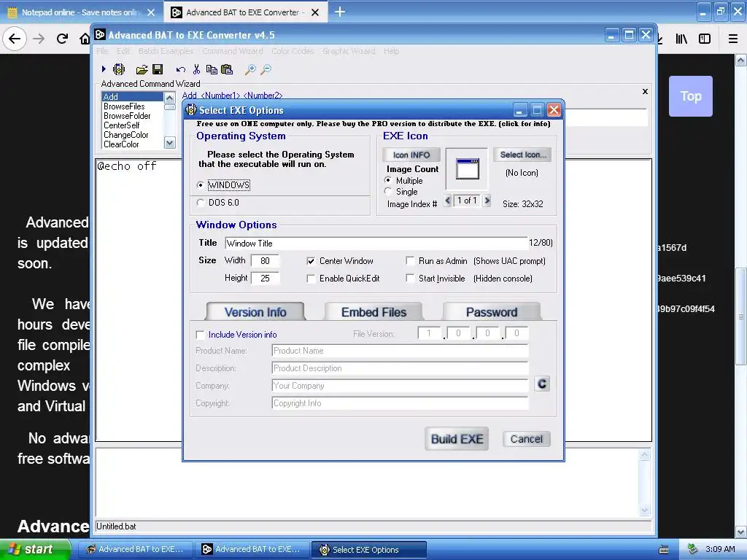Click the Icon INFO button
The width and height of the screenshot is (747, 560).
[411, 155]
